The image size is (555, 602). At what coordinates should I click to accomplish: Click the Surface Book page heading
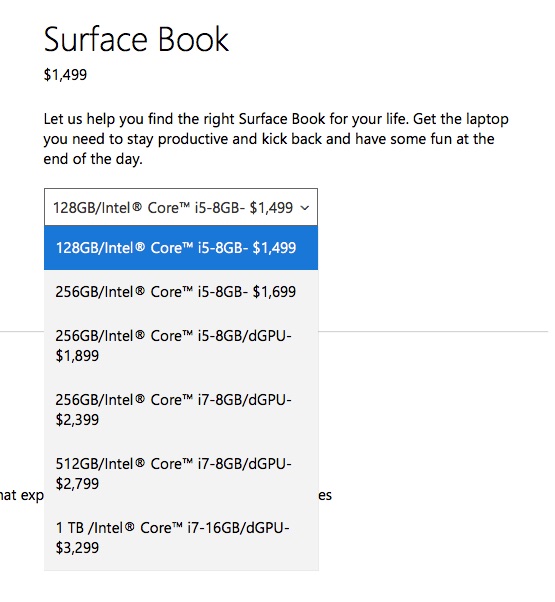136,39
